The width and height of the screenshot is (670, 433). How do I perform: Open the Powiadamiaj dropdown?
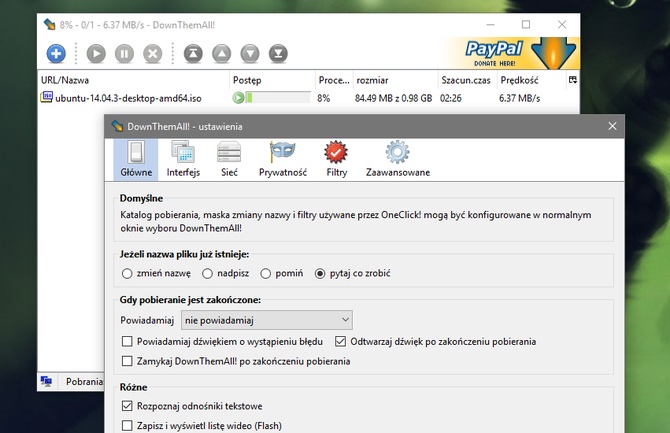click(267, 320)
